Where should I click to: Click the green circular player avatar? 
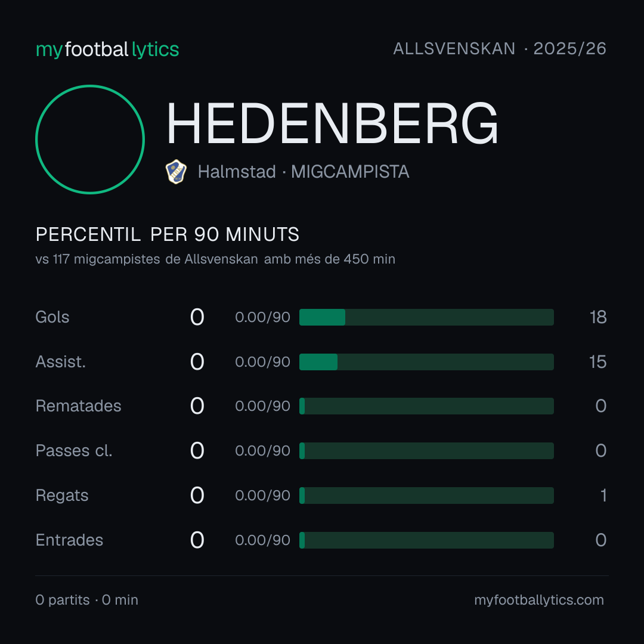[90, 139]
